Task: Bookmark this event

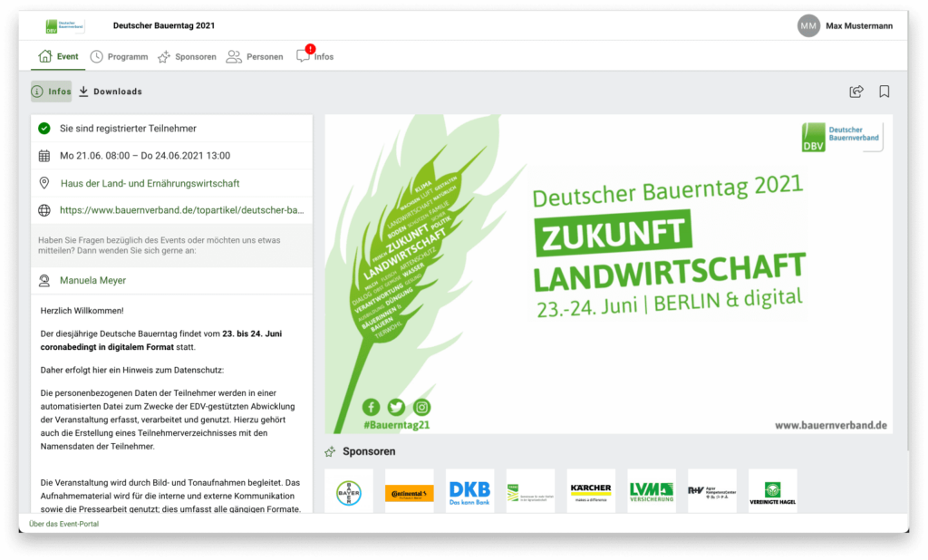Action: 884,91
